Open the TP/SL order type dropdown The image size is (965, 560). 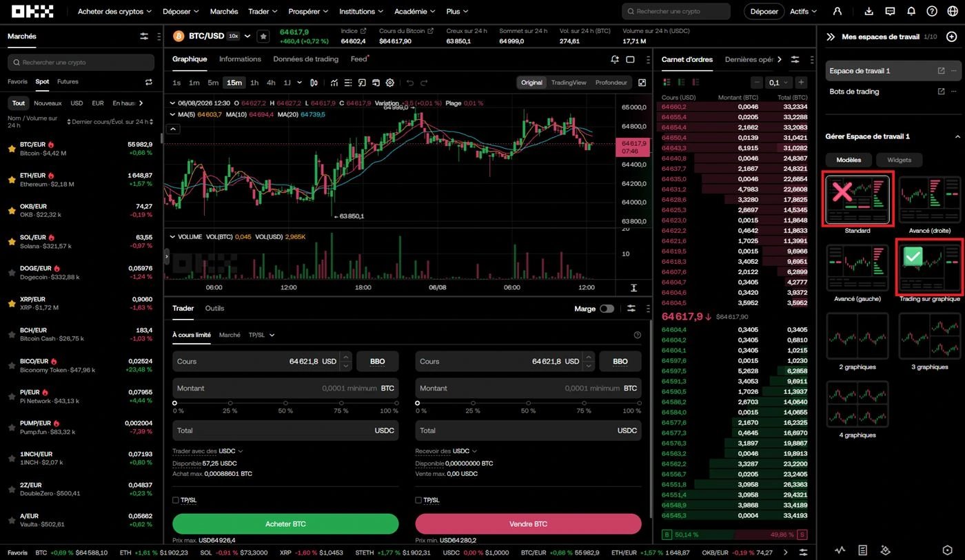[x=262, y=335]
